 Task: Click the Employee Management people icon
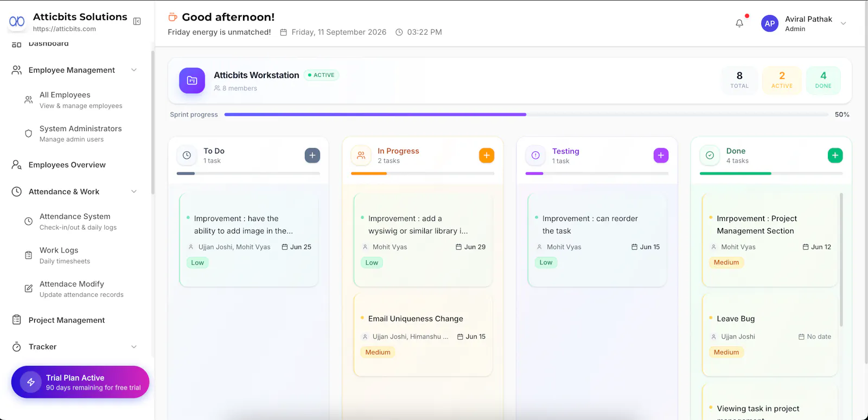(17, 70)
